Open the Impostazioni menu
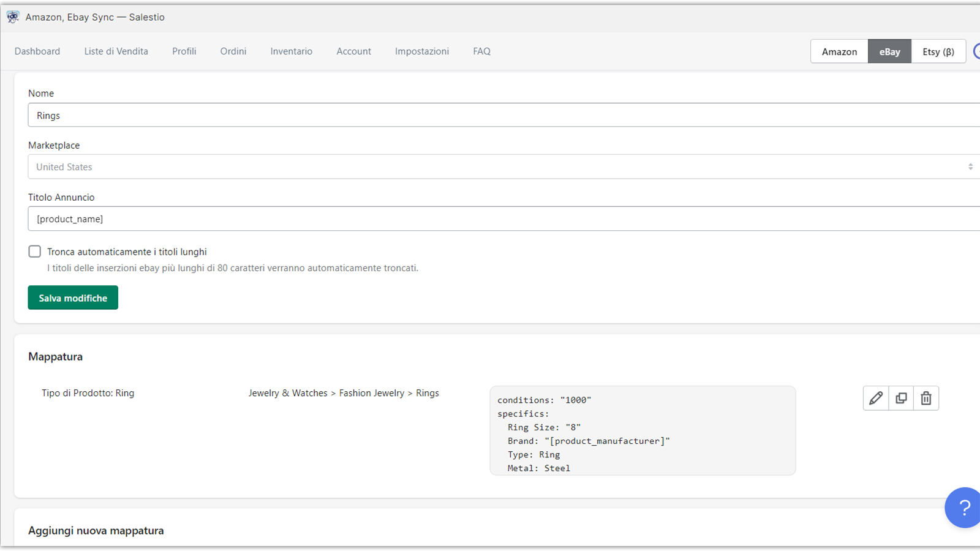Viewport: 980px width, 551px height. pyautogui.click(x=422, y=51)
